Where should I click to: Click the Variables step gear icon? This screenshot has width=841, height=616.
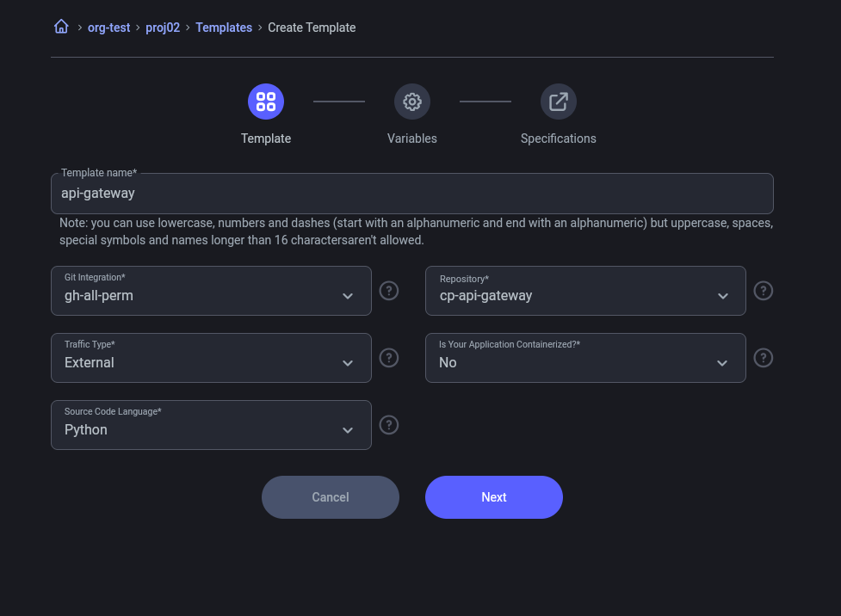pos(411,101)
